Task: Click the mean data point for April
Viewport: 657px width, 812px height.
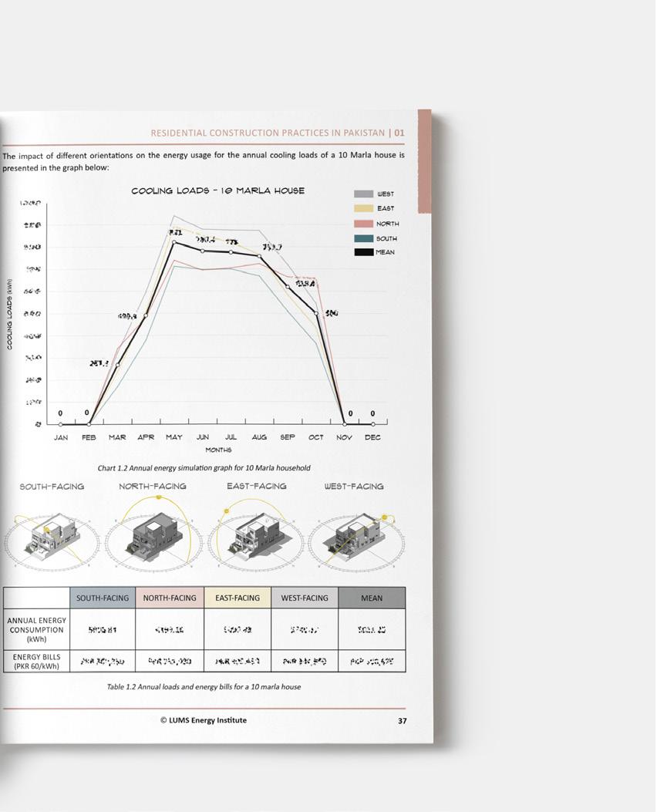Action: pyautogui.click(x=146, y=315)
